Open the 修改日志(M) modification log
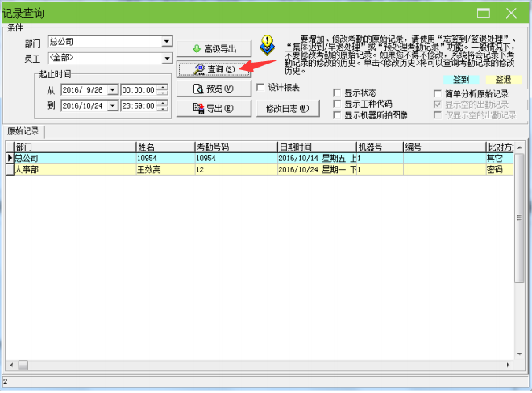The image size is (532, 393). pyautogui.click(x=288, y=109)
